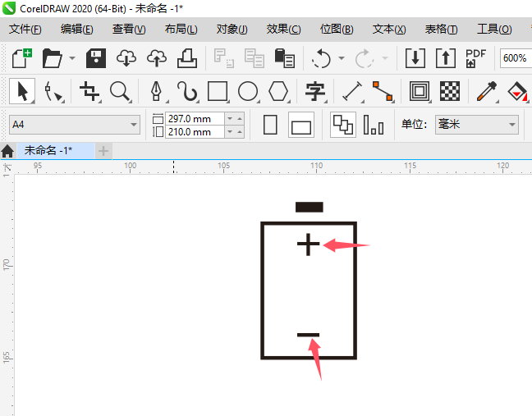Viewport: 532px width, 416px height.
Task: Open the 文件(F) menu
Action: click(25, 30)
